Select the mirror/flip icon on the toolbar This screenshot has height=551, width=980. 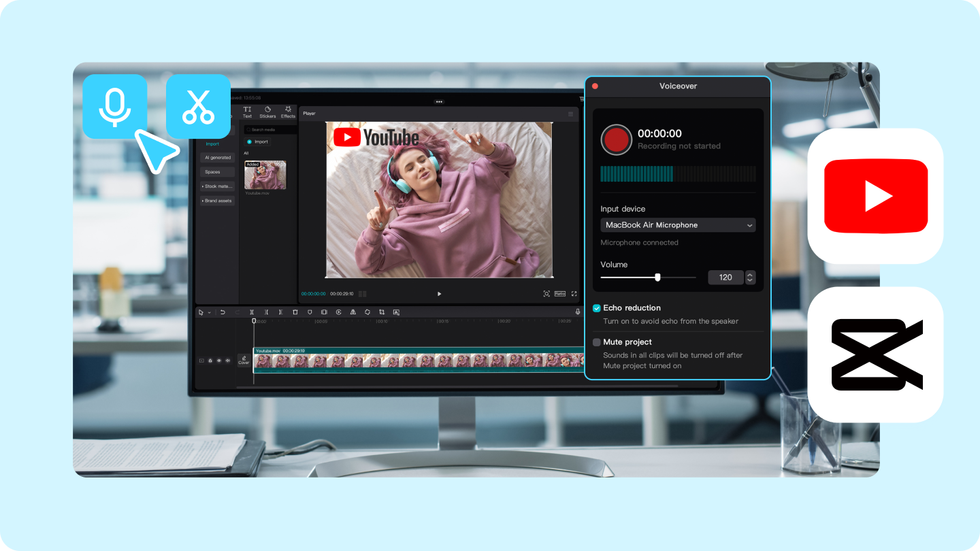[353, 312]
